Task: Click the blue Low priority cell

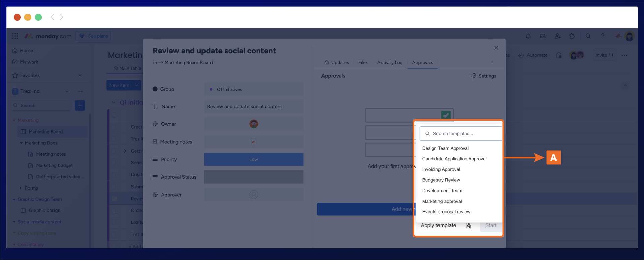Action: pos(253,159)
